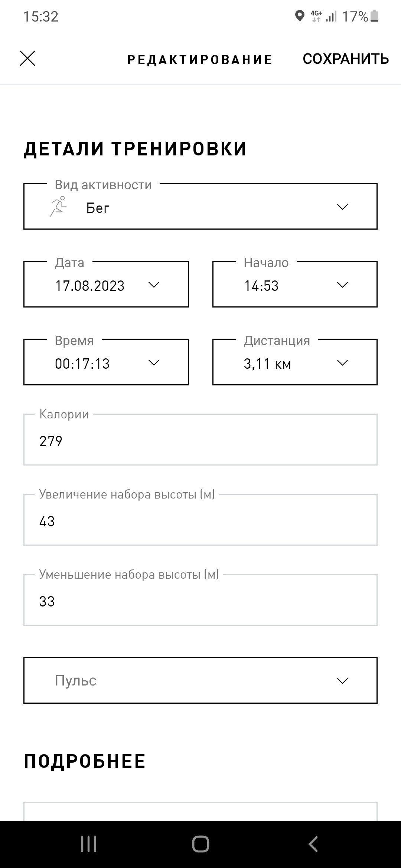Tap the Android home button
401x868 pixels.
200,844
